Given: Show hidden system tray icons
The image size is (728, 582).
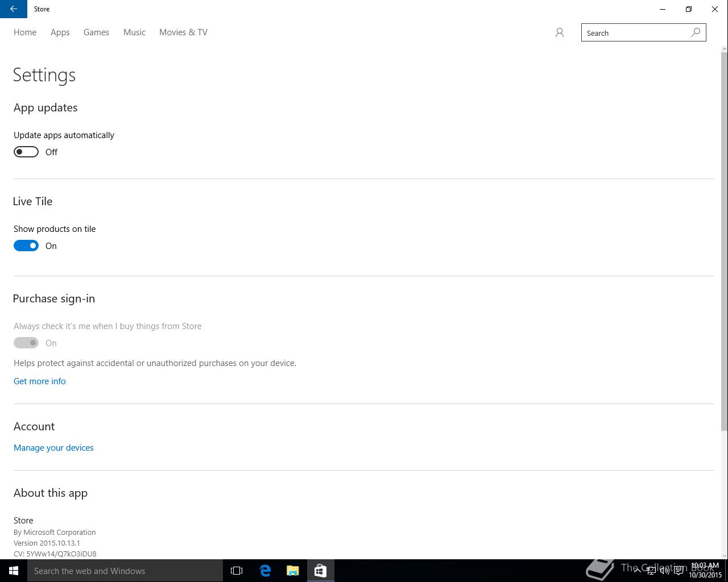Looking at the screenshot, I should pyautogui.click(x=637, y=571).
